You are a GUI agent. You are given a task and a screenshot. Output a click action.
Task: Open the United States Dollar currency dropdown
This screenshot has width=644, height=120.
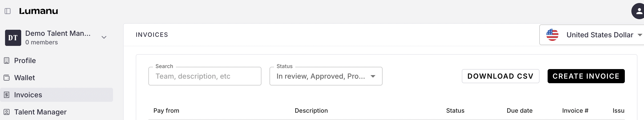click(x=640, y=35)
